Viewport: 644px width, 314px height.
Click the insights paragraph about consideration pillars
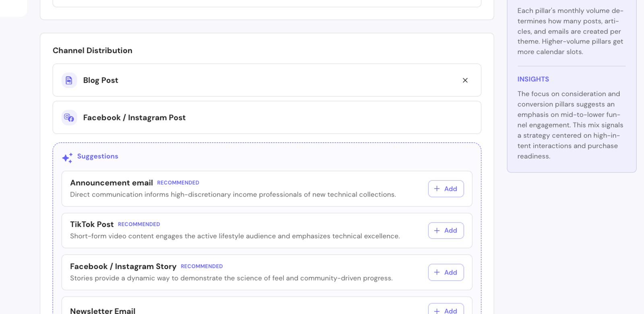click(570, 125)
